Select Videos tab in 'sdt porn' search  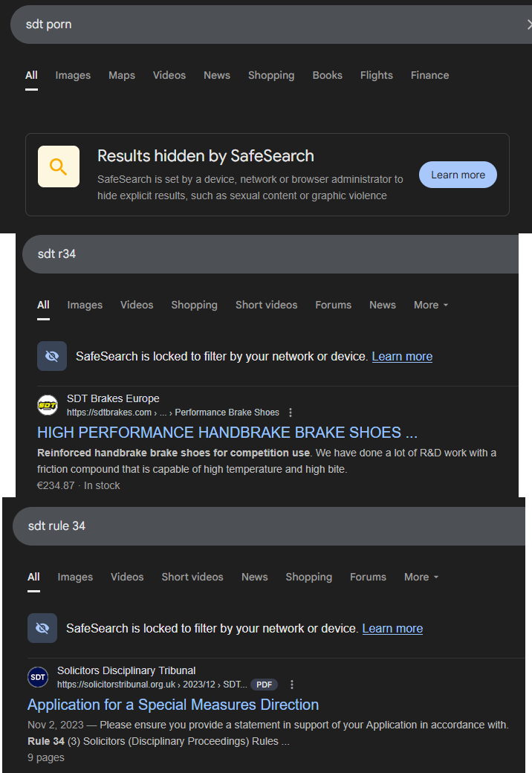(169, 75)
